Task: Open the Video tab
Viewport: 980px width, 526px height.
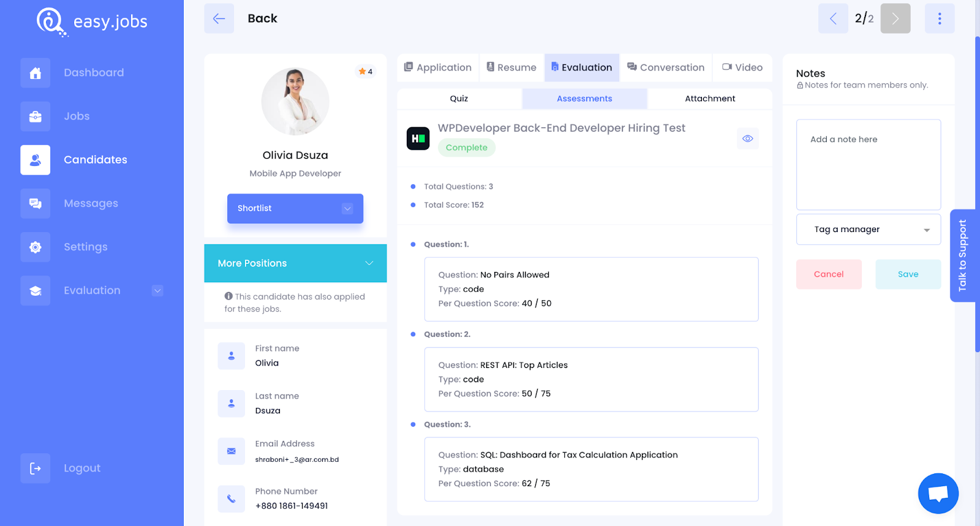Action: [742, 67]
